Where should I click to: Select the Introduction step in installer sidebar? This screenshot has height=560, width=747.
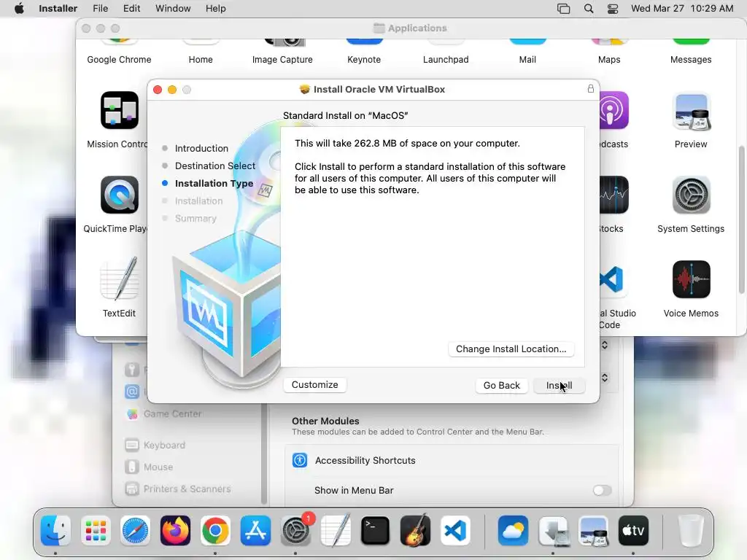tap(201, 148)
